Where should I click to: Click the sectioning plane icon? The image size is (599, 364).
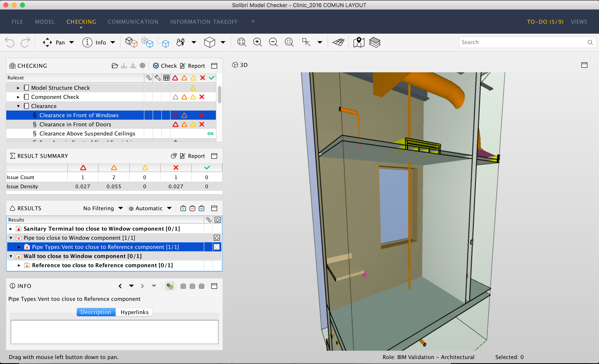click(x=338, y=42)
